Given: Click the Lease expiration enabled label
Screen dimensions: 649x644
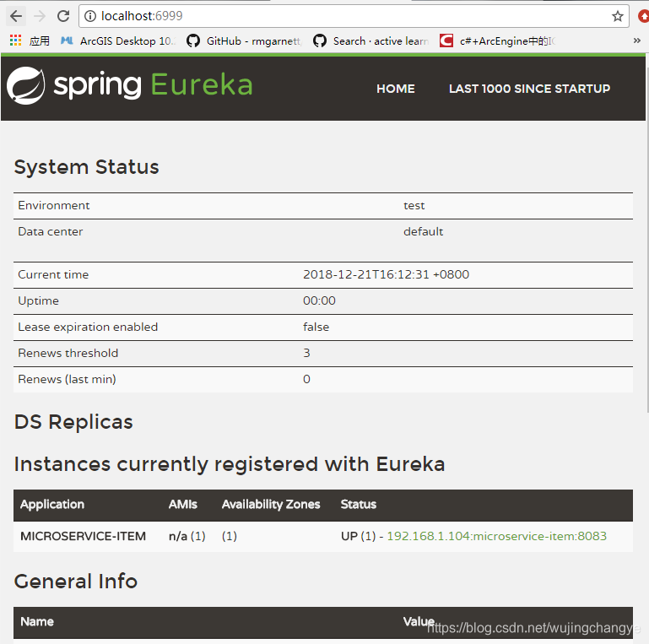Looking at the screenshot, I should [88, 327].
